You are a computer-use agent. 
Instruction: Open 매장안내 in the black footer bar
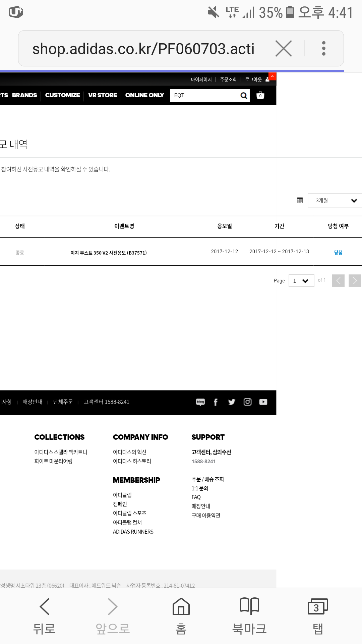pos(33,402)
